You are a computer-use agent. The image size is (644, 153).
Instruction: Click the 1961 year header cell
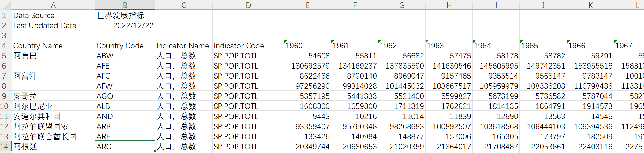[x=355, y=46]
